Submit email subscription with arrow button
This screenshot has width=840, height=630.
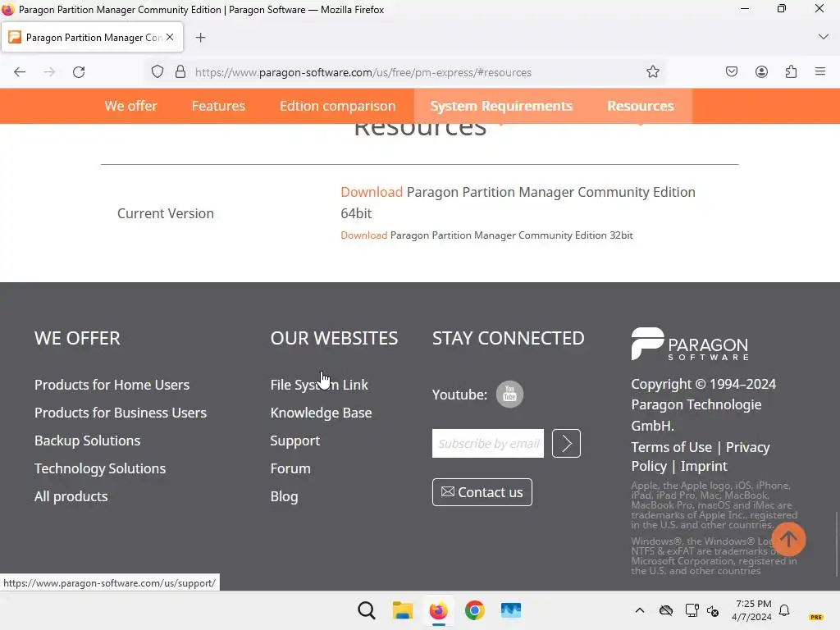click(x=566, y=444)
